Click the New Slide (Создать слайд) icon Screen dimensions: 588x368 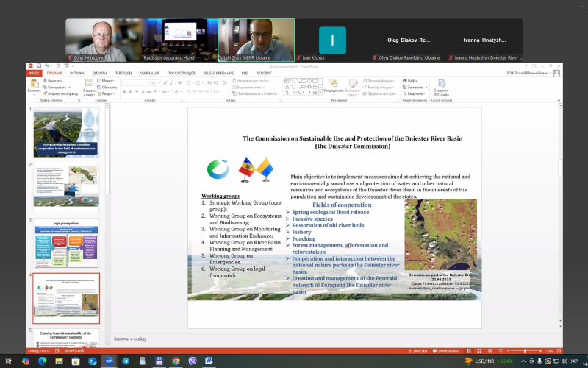[x=89, y=82]
